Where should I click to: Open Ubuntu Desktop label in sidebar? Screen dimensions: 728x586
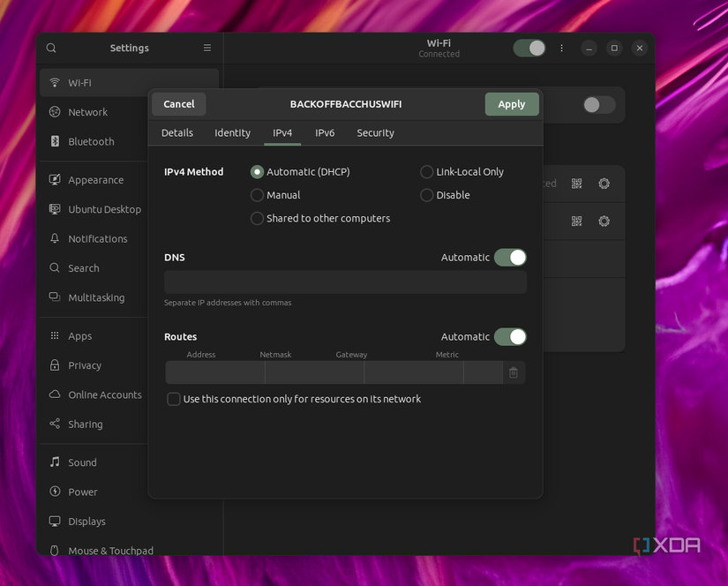pyautogui.click(x=104, y=209)
